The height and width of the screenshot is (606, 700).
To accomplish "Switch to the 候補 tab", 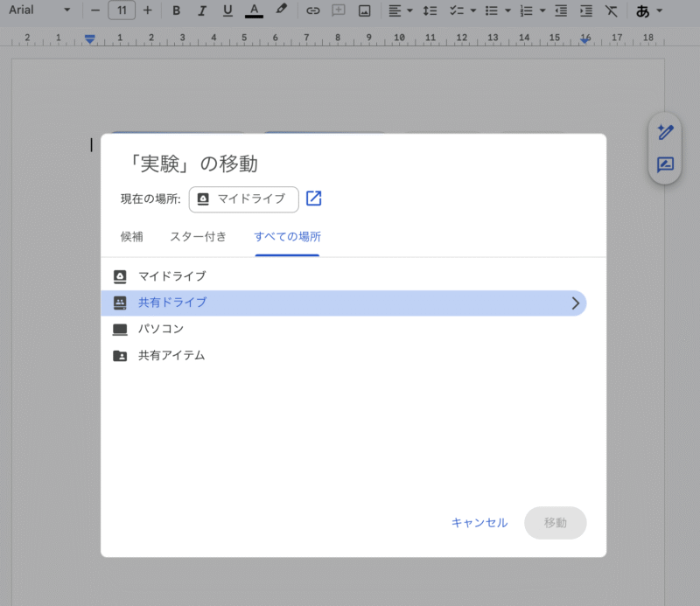I will (x=132, y=236).
